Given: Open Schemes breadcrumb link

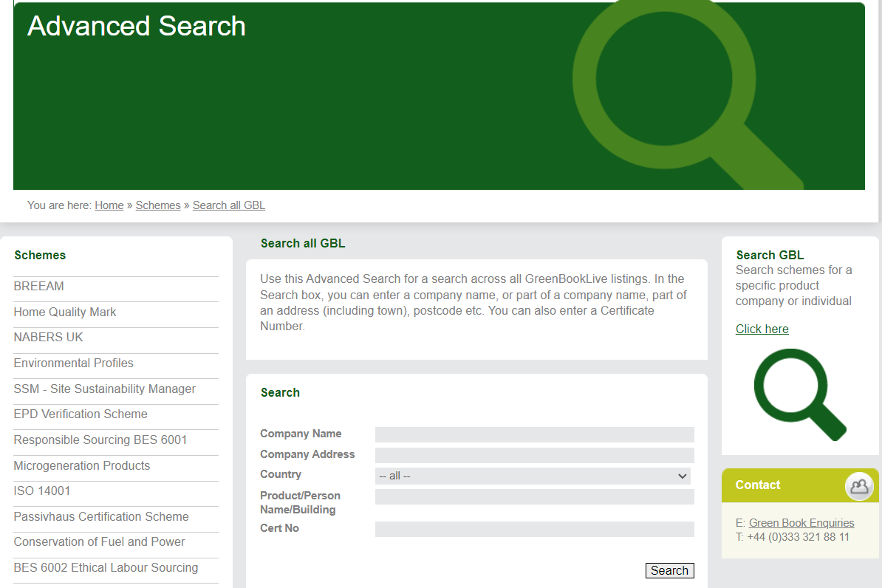Looking at the screenshot, I should [158, 205].
